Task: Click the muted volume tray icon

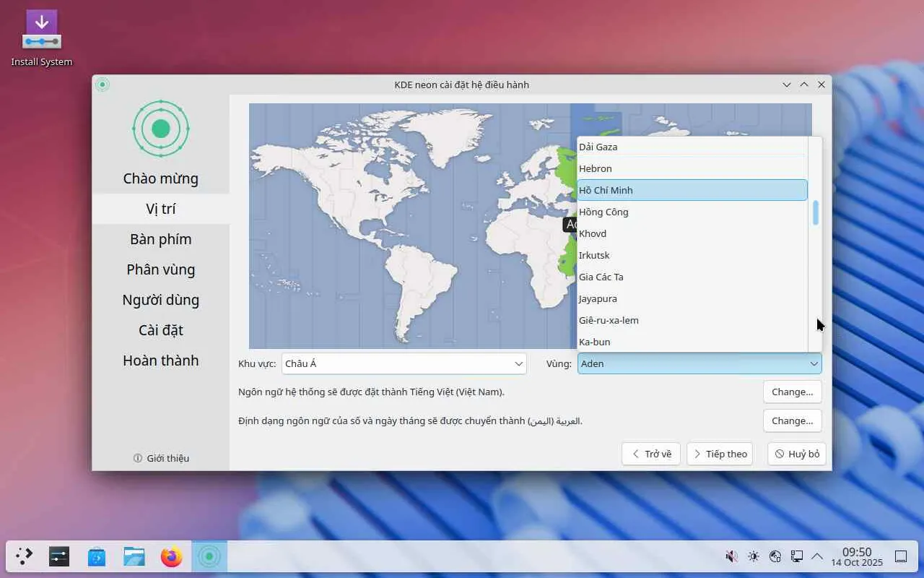Action: 731,556
